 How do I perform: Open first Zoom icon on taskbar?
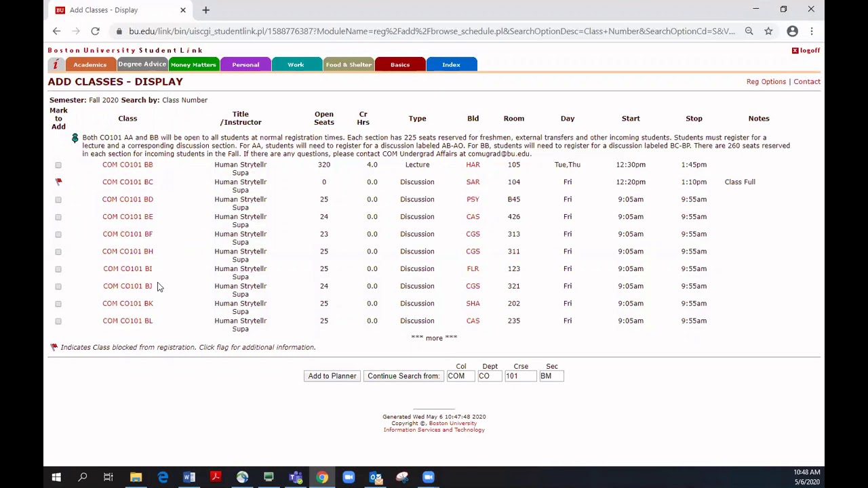(349, 477)
